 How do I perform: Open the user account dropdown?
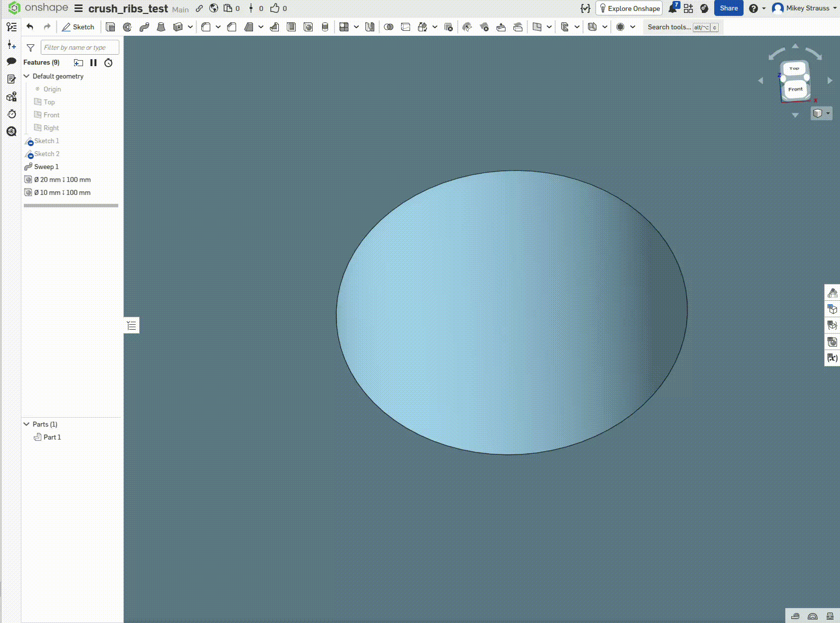[x=805, y=8]
